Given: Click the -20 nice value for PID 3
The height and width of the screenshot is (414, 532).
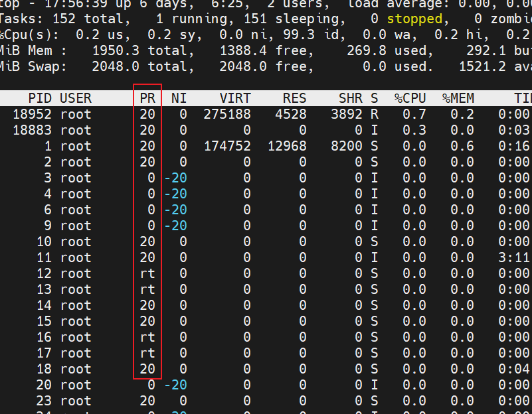Looking at the screenshot, I should pos(175,178).
